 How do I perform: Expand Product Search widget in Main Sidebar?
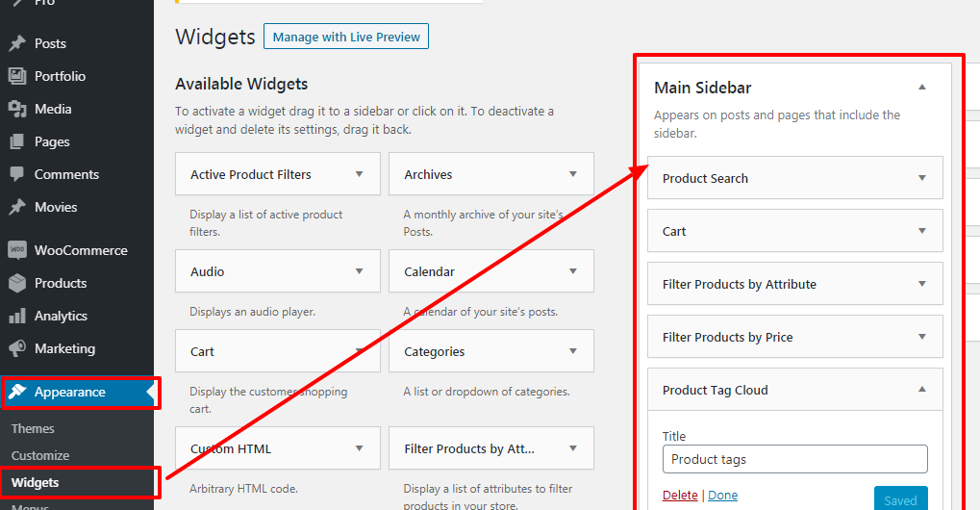click(922, 178)
